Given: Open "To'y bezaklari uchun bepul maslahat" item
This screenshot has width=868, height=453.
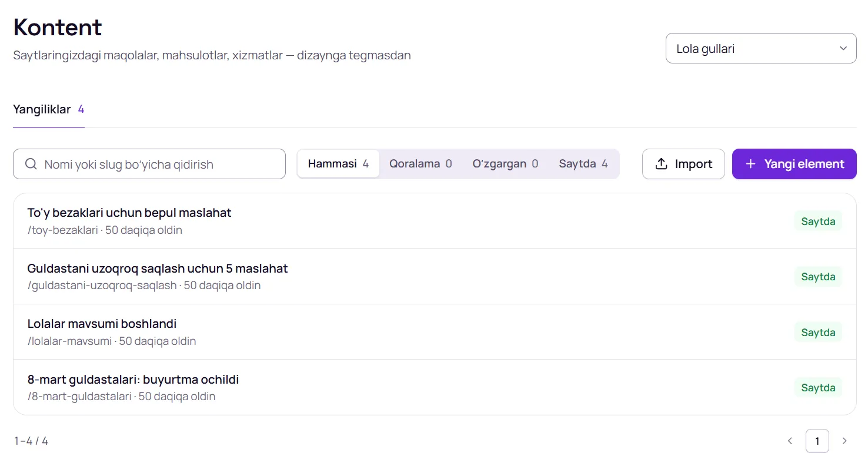Looking at the screenshot, I should pyautogui.click(x=435, y=221).
